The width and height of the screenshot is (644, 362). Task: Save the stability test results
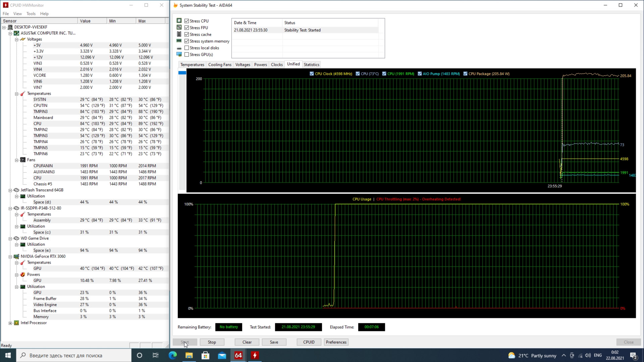(x=274, y=342)
